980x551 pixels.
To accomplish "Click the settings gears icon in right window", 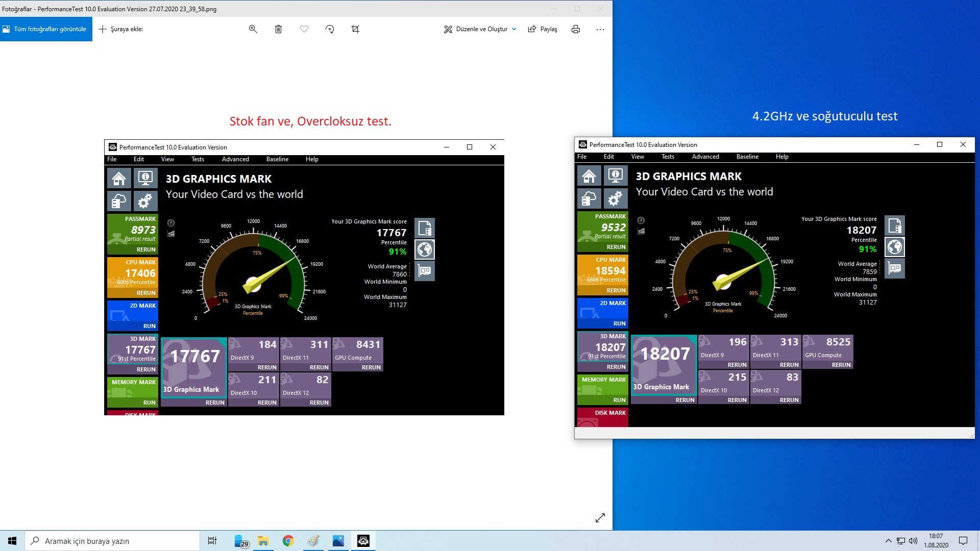I will [616, 198].
